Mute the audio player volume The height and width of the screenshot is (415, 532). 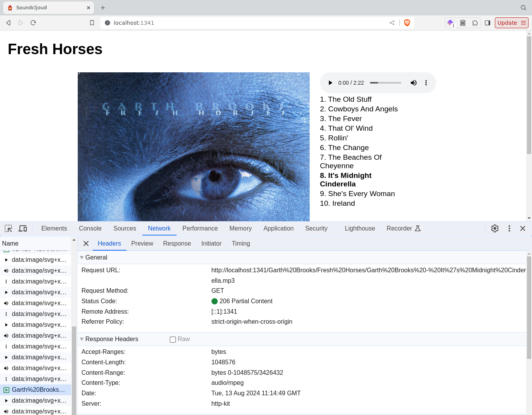tap(414, 83)
